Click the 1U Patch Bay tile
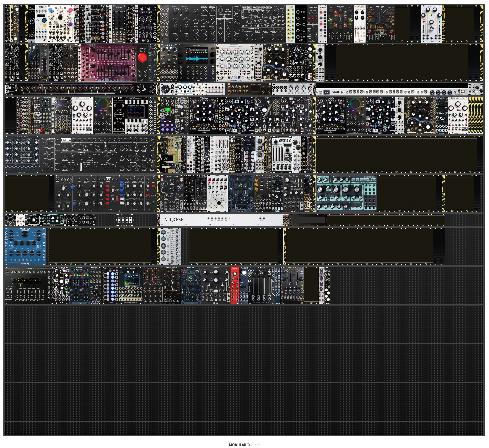This screenshot has height=448, width=489. point(125,220)
